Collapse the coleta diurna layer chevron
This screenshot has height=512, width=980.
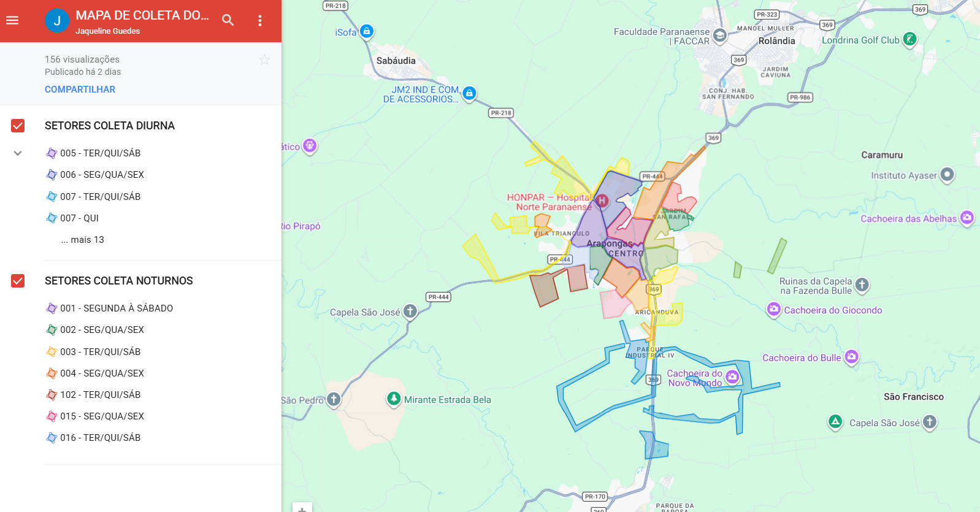pyautogui.click(x=18, y=153)
